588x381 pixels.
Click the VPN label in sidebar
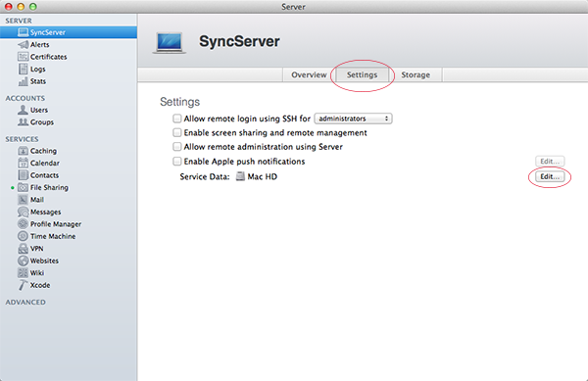pyautogui.click(x=37, y=249)
